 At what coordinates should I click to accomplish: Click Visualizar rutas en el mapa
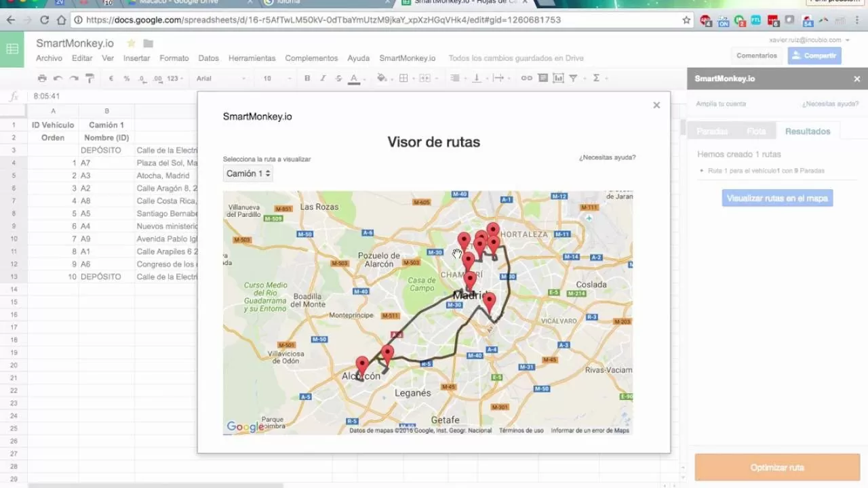click(777, 199)
